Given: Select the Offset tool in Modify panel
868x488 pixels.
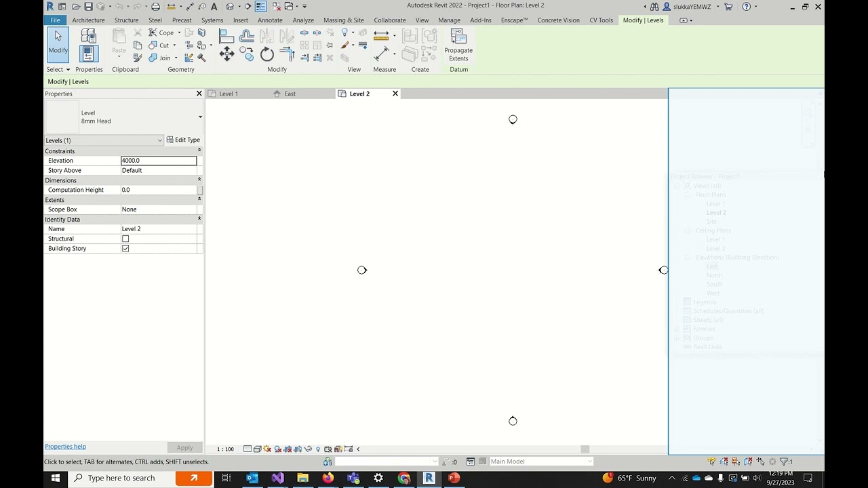Looking at the screenshot, I should pyautogui.click(x=247, y=36).
